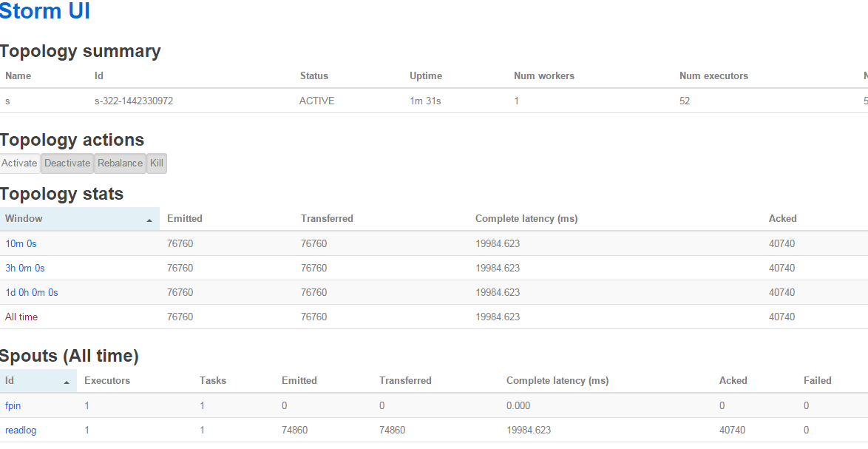Viewport: 868px width, 449px height.
Task: Sort spouts by Emitted column
Action: click(299, 381)
